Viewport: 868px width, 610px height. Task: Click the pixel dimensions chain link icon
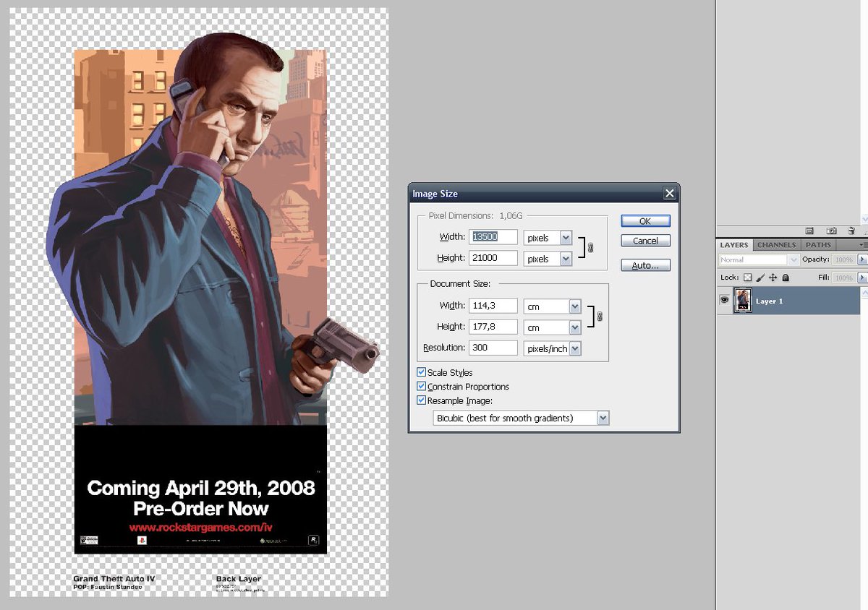pyautogui.click(x=590, y=247)
